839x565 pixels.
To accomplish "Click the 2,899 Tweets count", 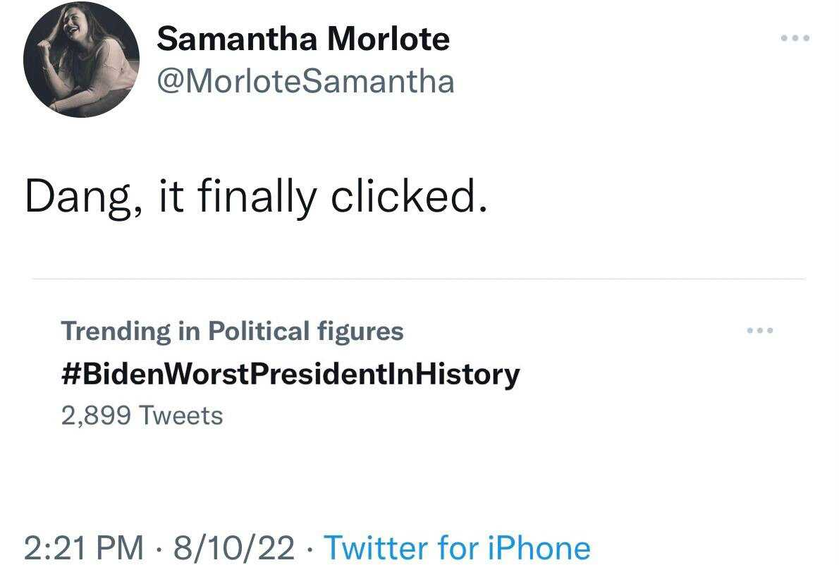I will tap(142, 415).
